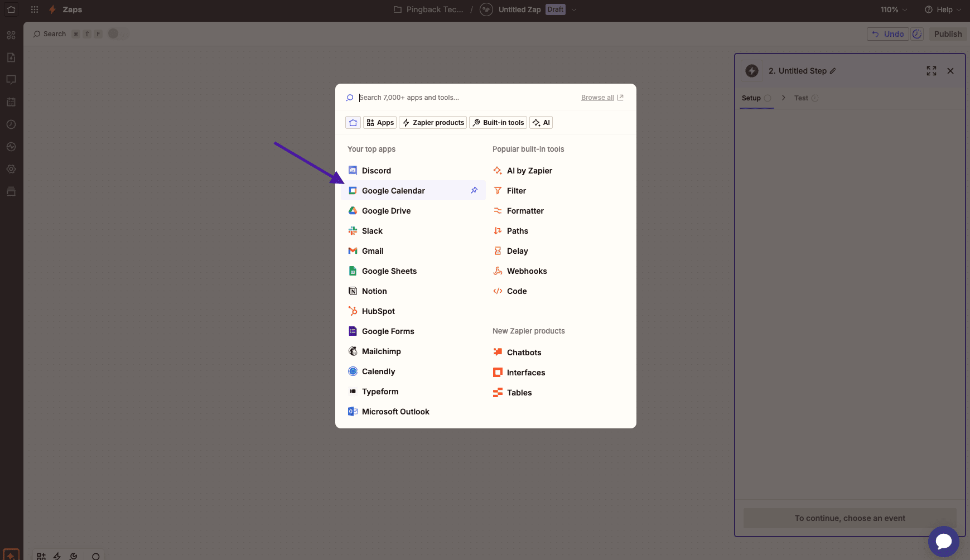Screen dimensions: 970x560
Task: Click the Google Calendar icon
Action: pos(353,190)
